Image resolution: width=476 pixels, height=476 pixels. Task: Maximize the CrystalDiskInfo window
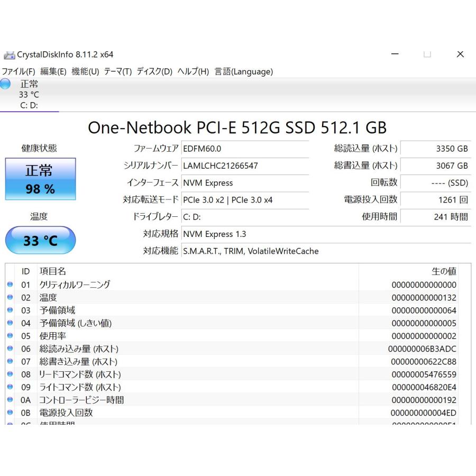(427, 54)
